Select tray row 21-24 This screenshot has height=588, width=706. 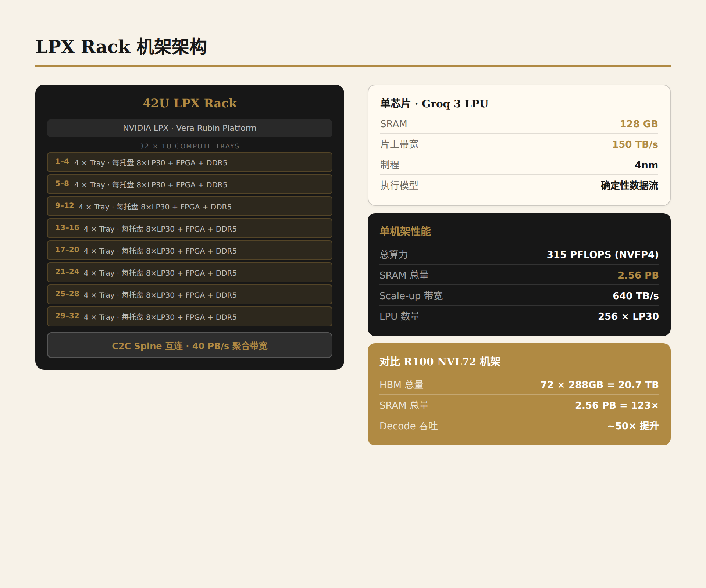tap(190, 272)
